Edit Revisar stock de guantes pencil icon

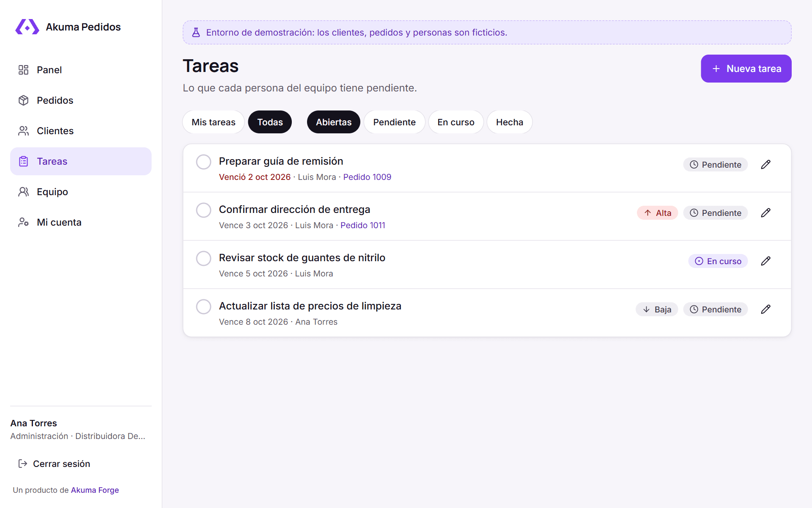[x=765, y=261]
